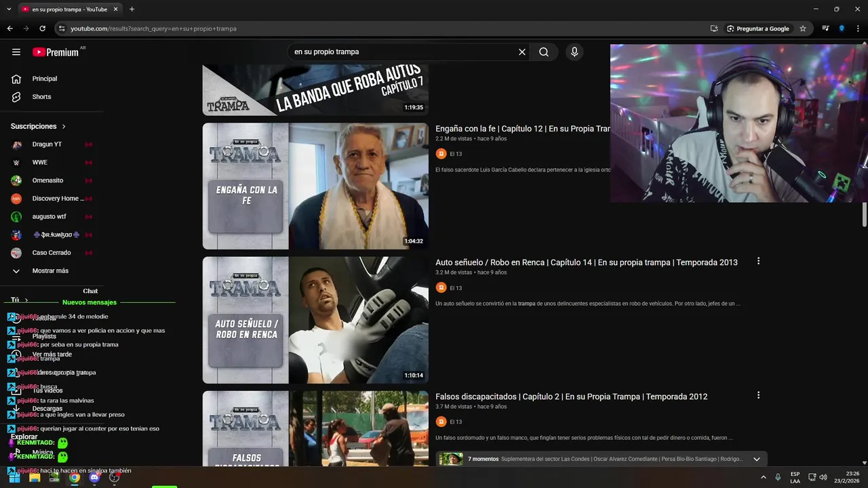Screen dimensions: 868x488
Task: Open the Auto señuelo Capítulo 14 title
Action: pos(587,262)
